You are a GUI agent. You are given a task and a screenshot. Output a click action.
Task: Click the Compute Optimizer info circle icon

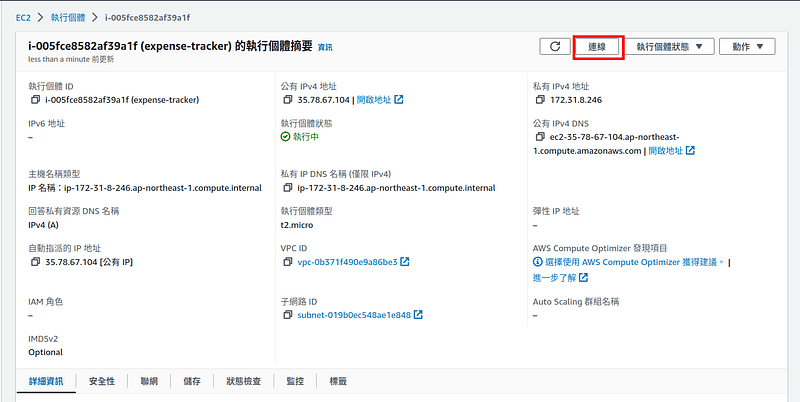[x=537, y=262]
